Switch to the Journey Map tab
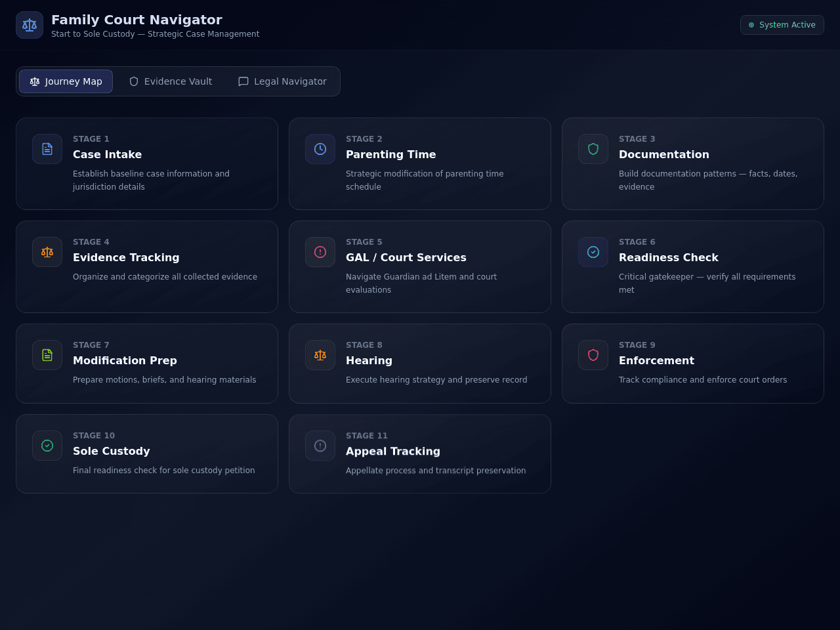Screen dimensions: 840x630 (x=66, y=81)
